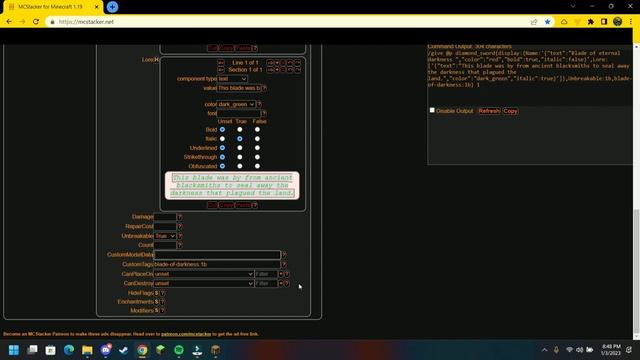Image resolution: width=640 pixels, height=360 pixels.
Task: Set Strikethrough to True
Action: [240, 157]
